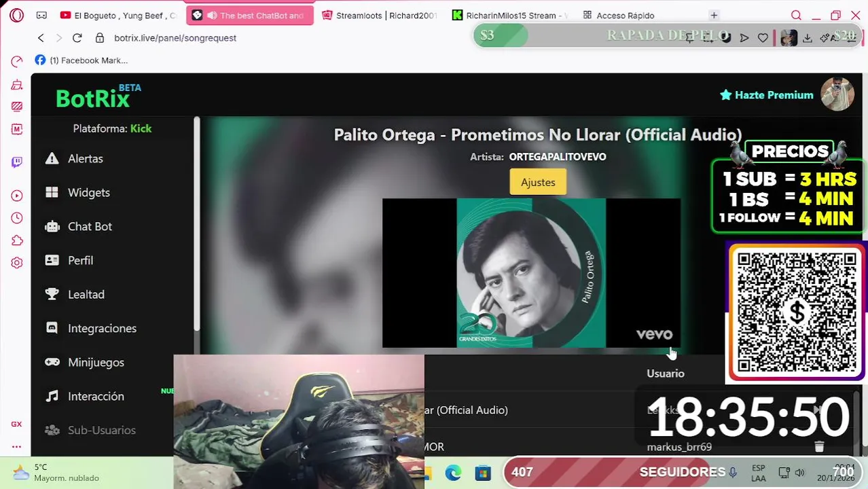Open GX Corner in sidebar
Screen dimensions: 868x489
16,424
